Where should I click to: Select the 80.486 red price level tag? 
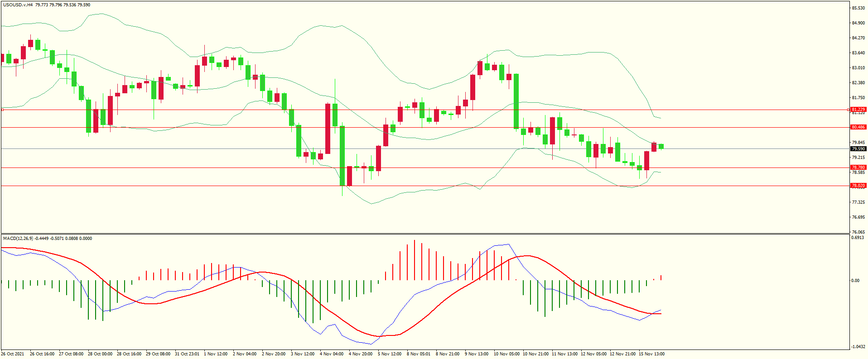click(858, 127)
